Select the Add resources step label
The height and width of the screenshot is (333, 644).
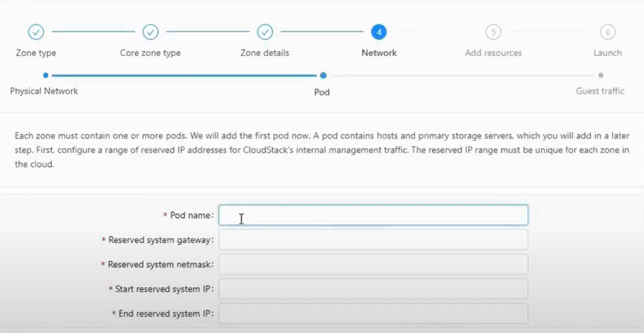coord(493,53)
